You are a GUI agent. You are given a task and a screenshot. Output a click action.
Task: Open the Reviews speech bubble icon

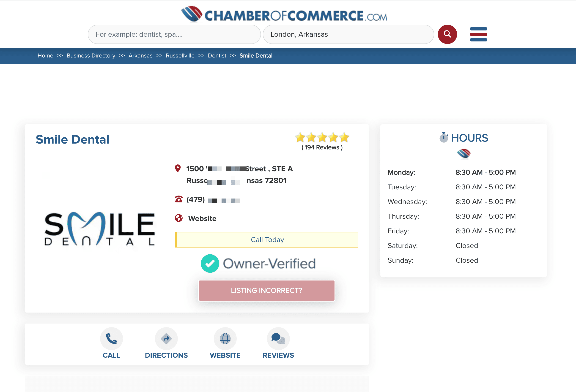coord(278,338)
